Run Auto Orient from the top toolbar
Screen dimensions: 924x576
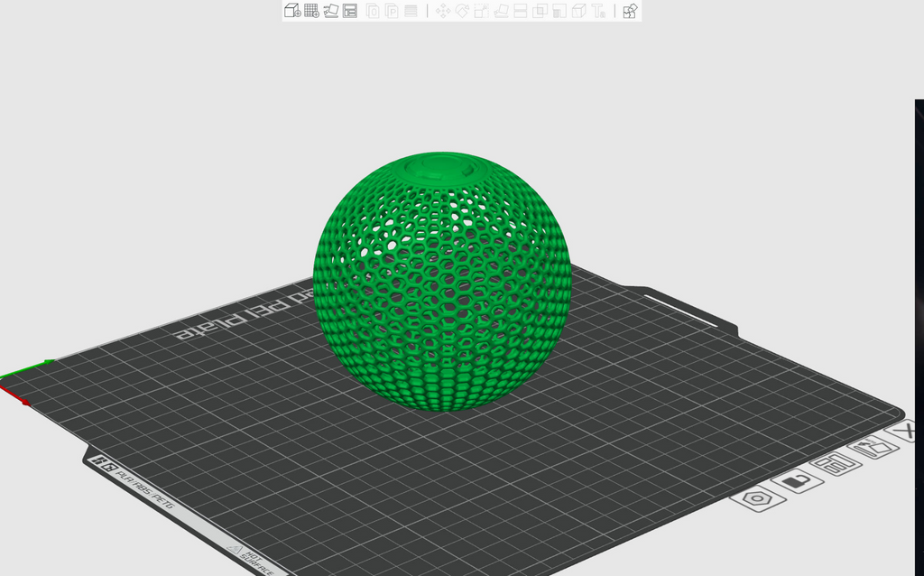[331, 11]
